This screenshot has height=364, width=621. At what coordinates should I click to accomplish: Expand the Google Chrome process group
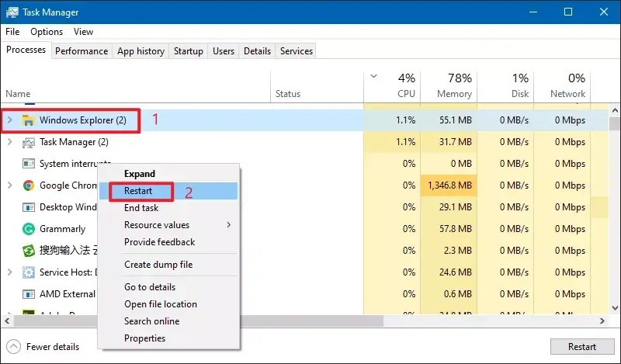[x=10, y=185]
